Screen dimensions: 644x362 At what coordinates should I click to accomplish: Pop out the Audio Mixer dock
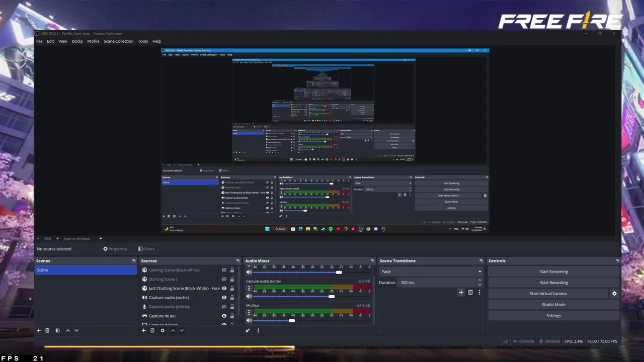coord(372,261)
